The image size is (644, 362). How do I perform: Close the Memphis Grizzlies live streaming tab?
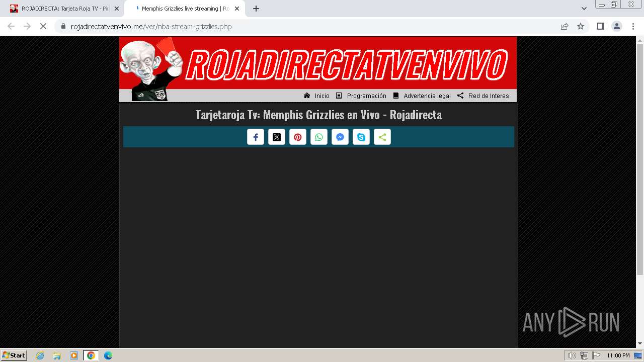pos(237,9)
